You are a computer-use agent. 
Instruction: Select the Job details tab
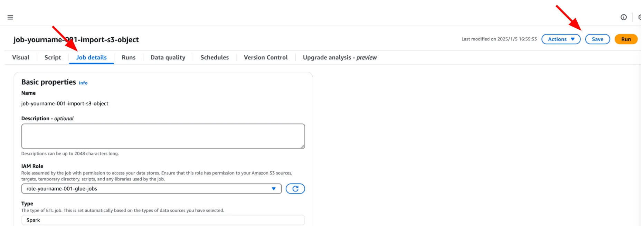pyautogui.click(x=91, y=57)
